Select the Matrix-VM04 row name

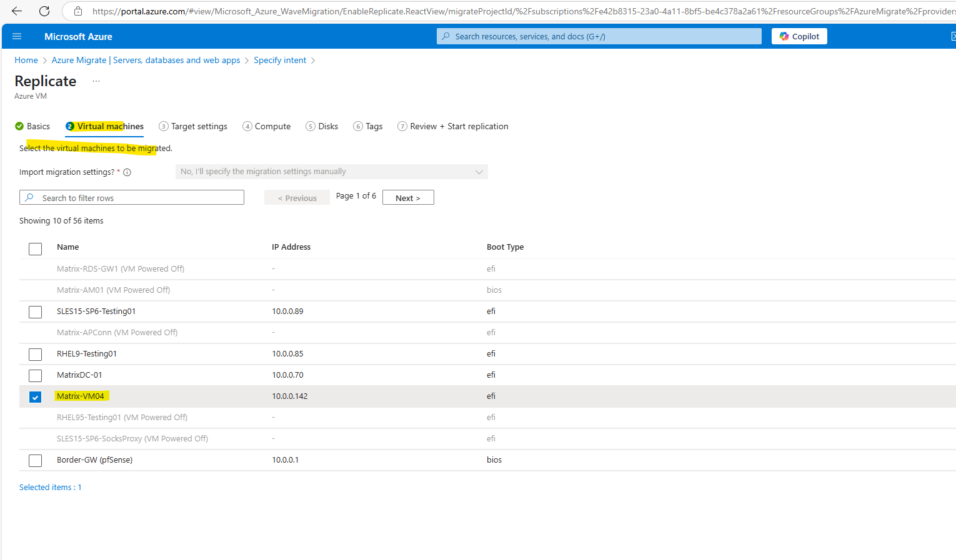(81, 396)
